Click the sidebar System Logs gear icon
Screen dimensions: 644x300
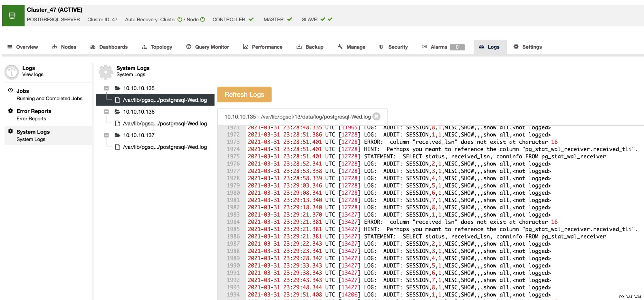pyautogui.click(x=10, y=131)
